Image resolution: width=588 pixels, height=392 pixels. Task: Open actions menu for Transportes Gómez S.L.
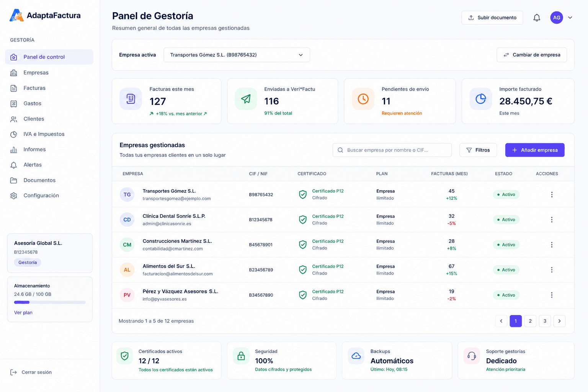coord(552,194)
